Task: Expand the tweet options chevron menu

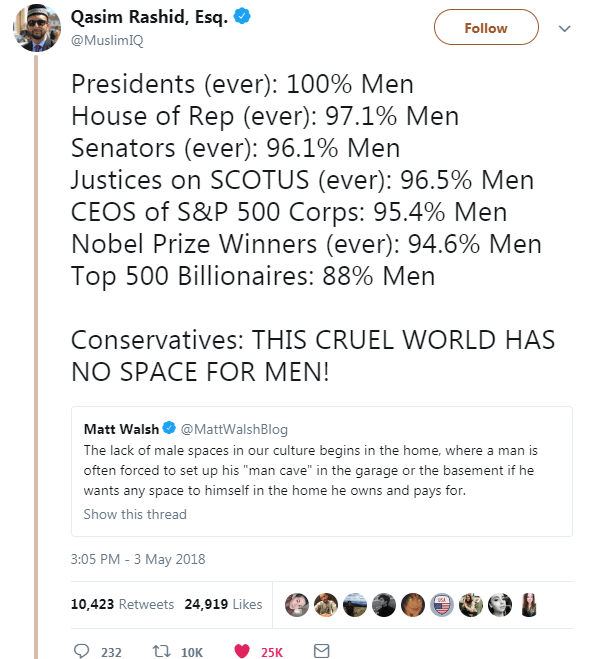Action: pyautogui.click(x=564, y=28)
